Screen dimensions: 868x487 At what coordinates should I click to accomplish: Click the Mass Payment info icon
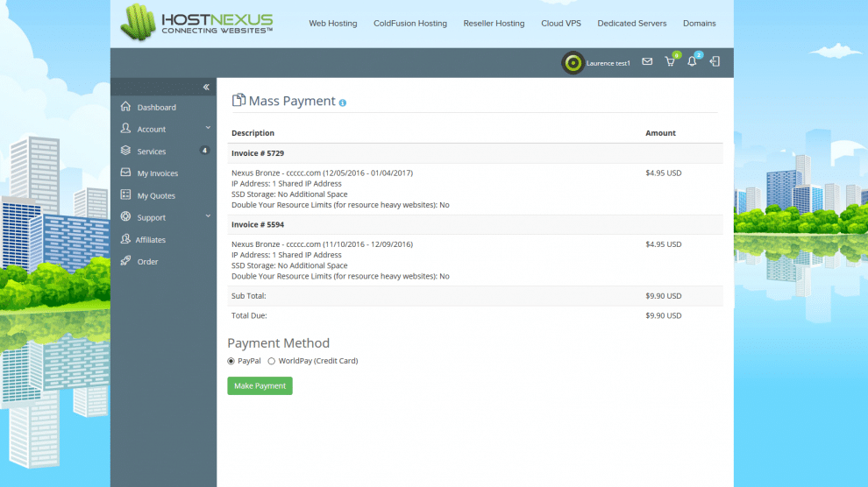tap(343, 102)
